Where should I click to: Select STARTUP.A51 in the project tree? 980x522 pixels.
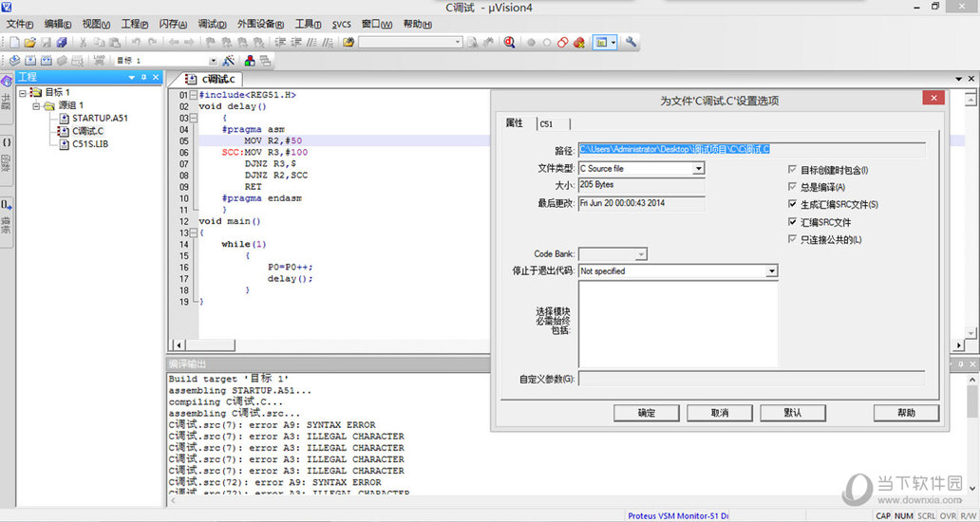pos(99,119)
